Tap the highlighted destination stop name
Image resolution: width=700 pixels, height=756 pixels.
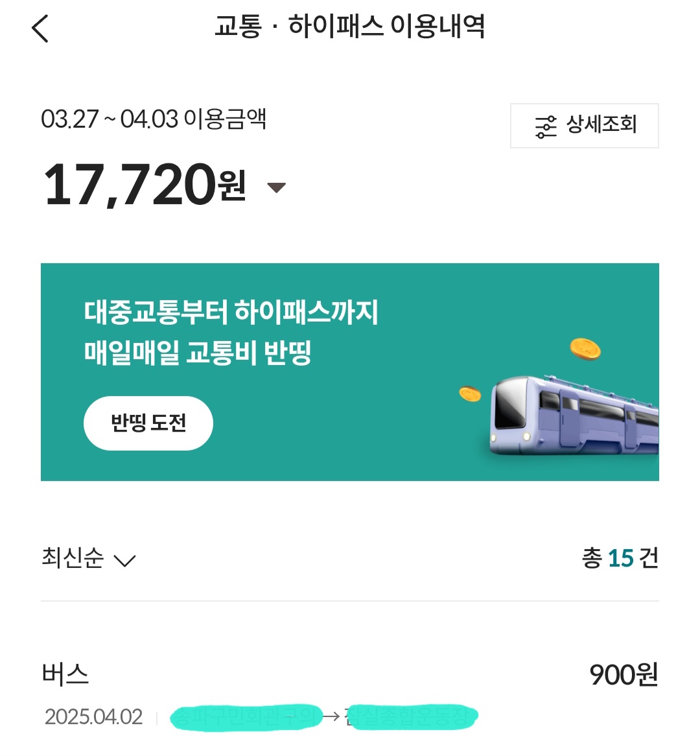(411, 716)
